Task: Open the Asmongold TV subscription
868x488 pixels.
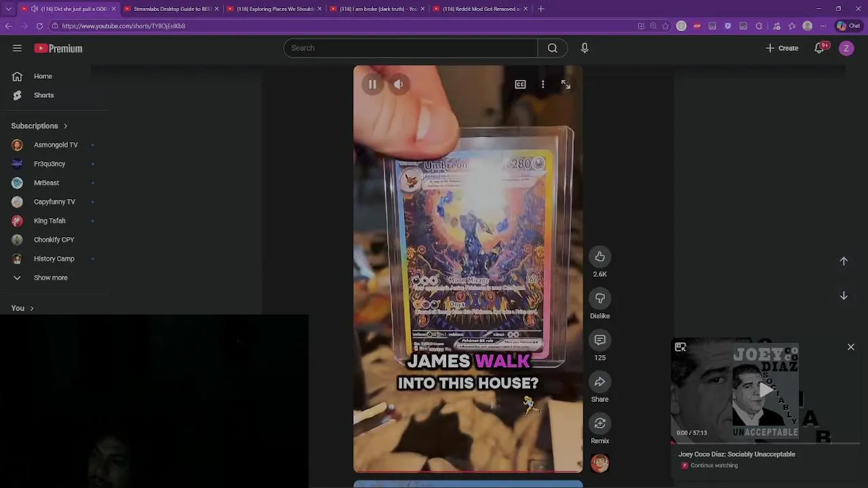Action: pos(54,145)
